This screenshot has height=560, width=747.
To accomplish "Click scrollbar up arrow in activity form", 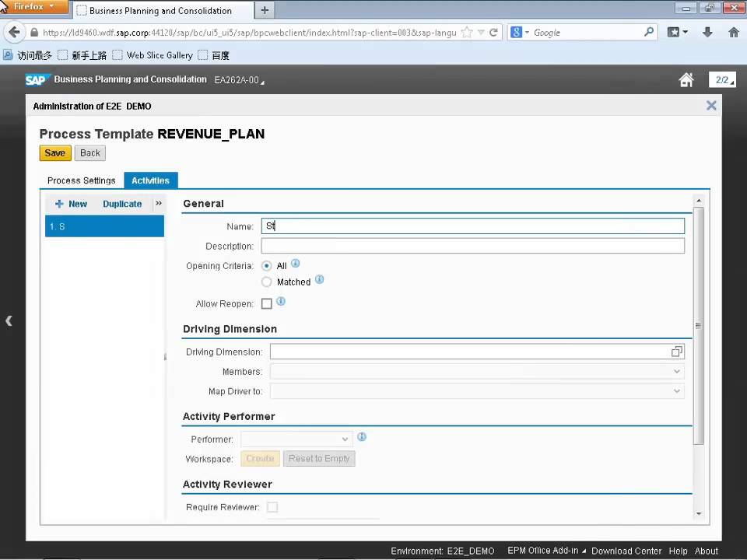I will click(x=699, y=201).
